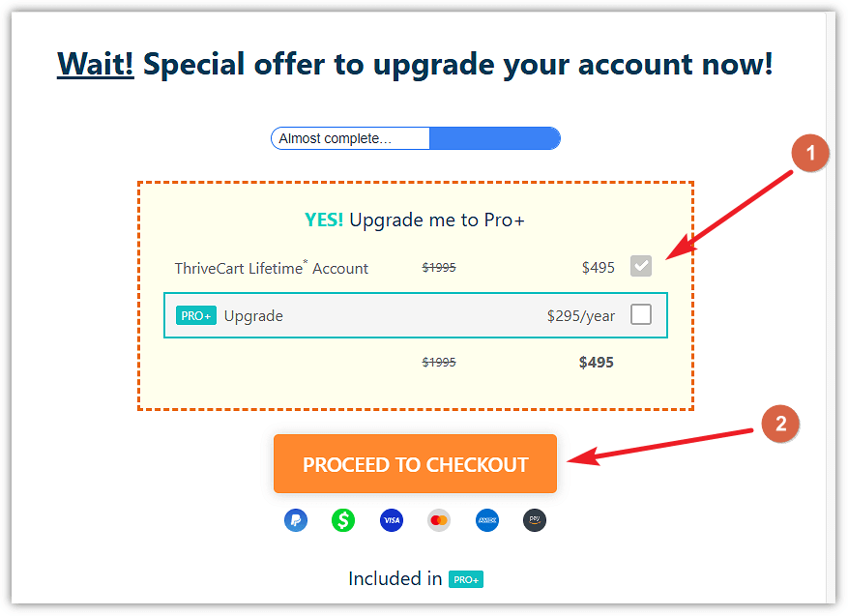Click the strikethrough $1995 price
This screenshot has width=848, height=616.
(x=439, y=267)
